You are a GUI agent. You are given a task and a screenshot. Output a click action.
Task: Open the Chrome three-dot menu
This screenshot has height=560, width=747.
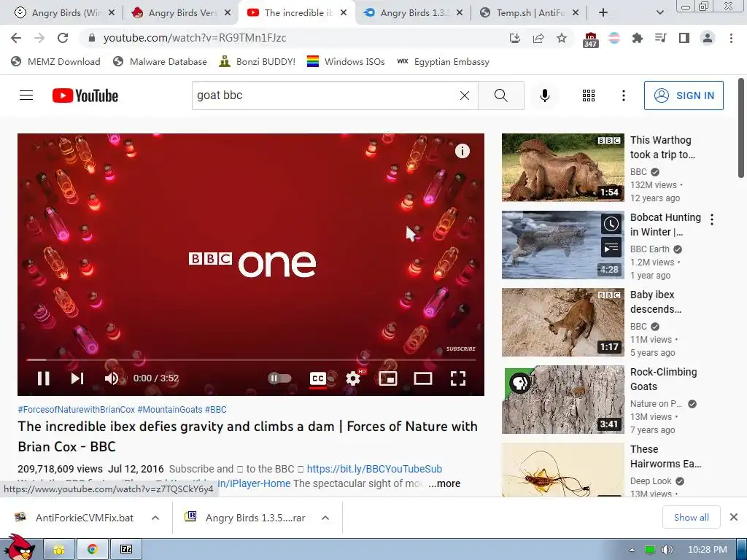tap(731, 38)
